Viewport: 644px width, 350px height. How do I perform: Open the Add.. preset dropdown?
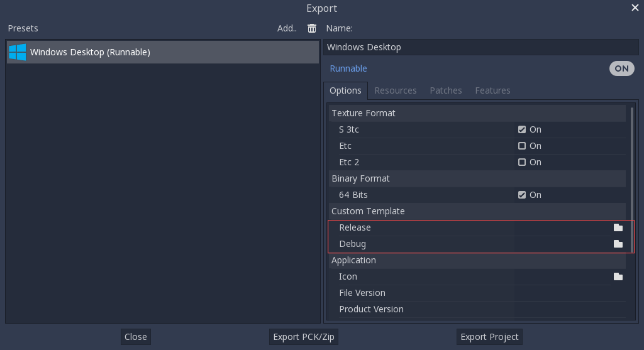[287, 28]
